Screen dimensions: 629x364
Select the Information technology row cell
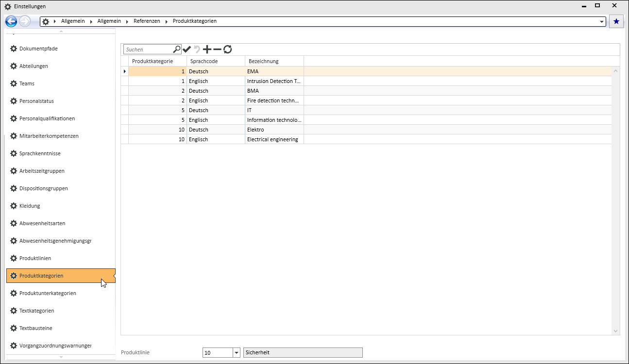coord(274,120)
